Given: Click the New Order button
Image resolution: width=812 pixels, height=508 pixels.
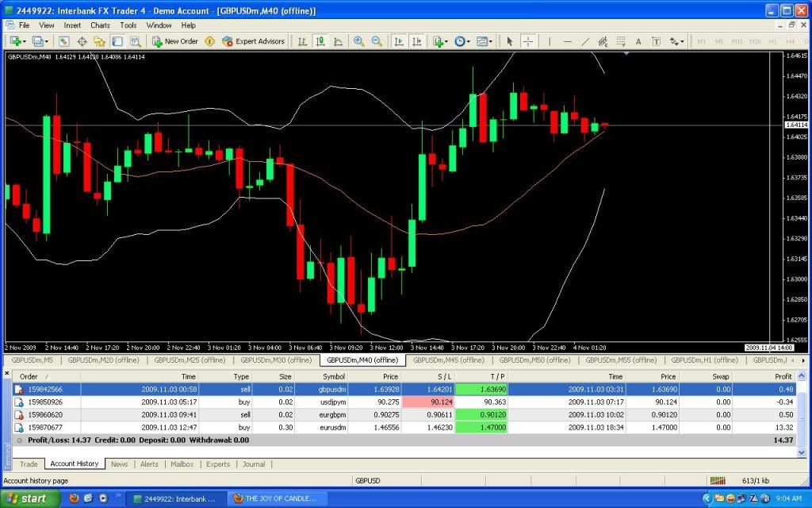Looking at the screenshot, I should click(175, 41).
